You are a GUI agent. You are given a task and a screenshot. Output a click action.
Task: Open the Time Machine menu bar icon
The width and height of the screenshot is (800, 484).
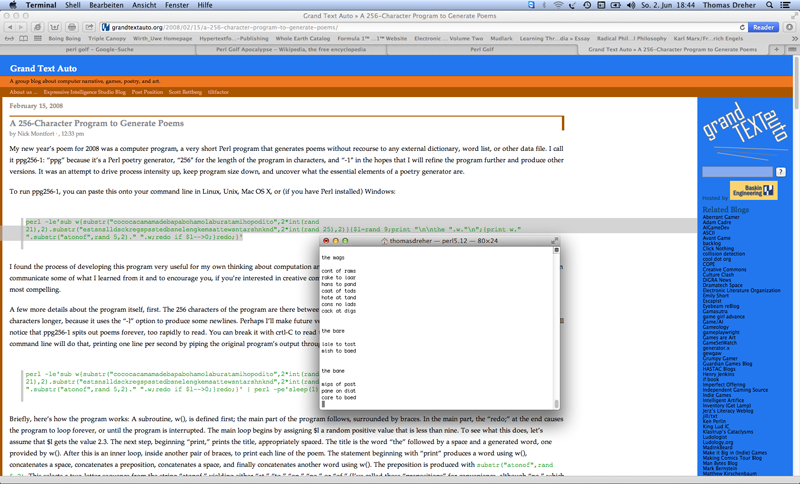coord(587,5)
